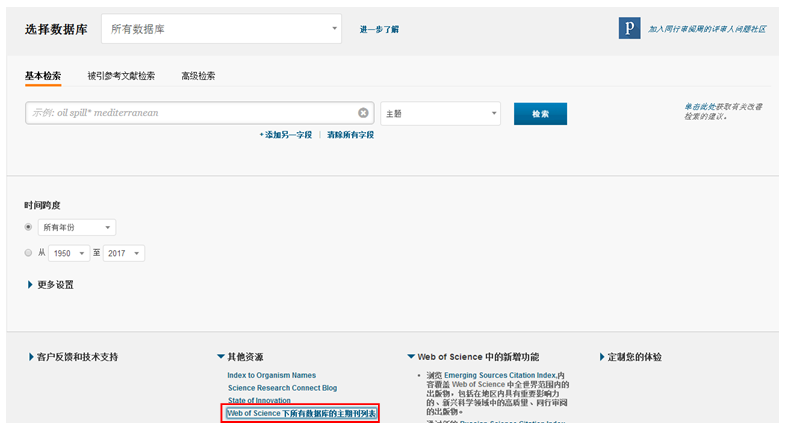Click the 添加另一字段 link

(286, 134)
